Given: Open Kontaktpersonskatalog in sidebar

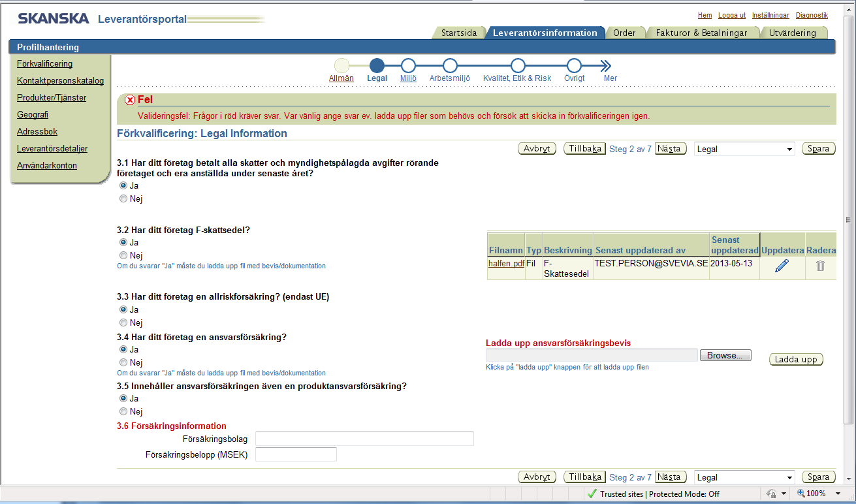Looking at the screenshot, I should click(x=60, y=81).
